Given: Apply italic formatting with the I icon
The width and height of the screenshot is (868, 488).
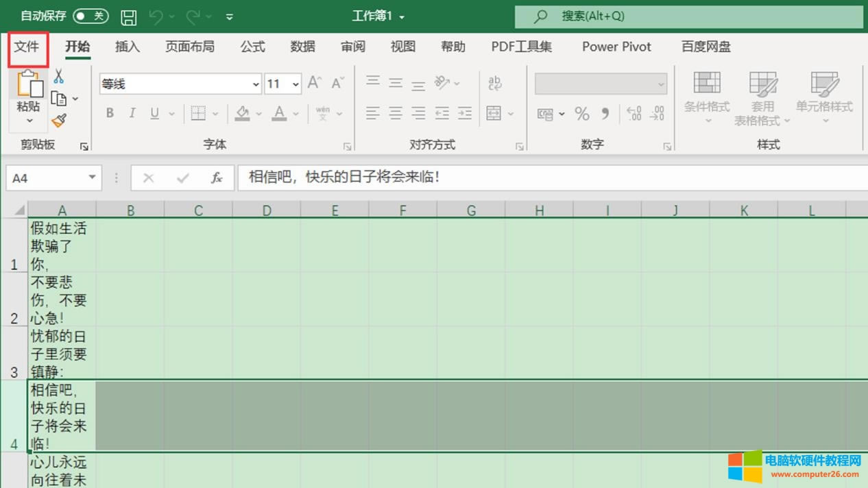Looking at the screenshot, I should [x=132, y=113].
